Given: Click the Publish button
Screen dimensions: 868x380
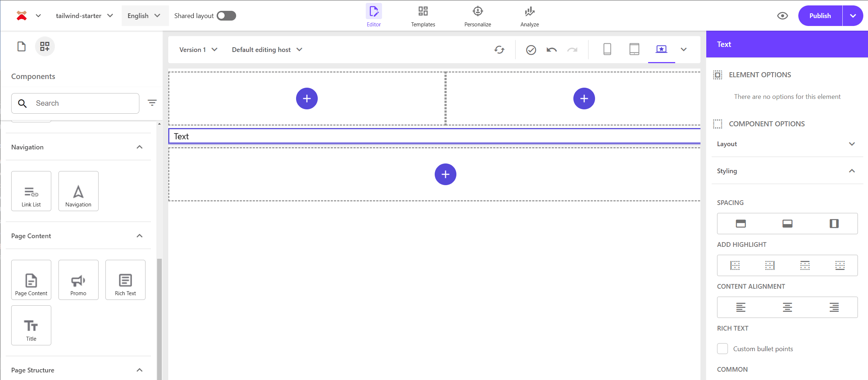Looking at the screenshot, I should click(x=820, y=16).
